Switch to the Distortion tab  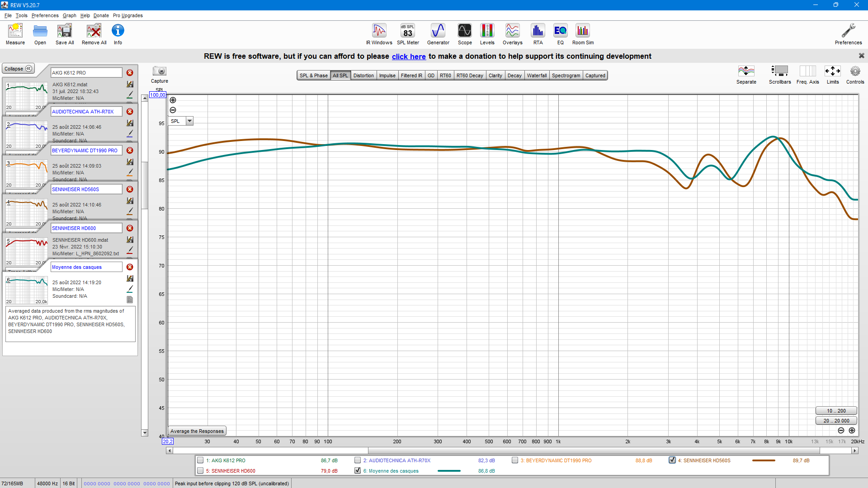363,75
